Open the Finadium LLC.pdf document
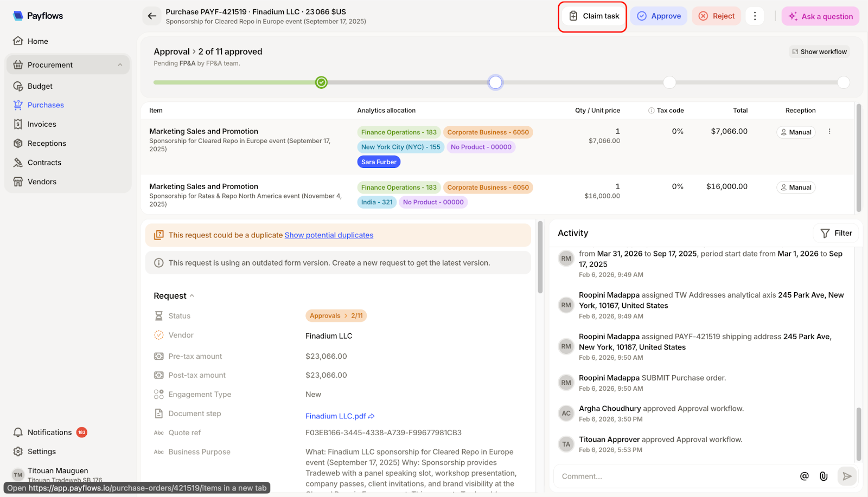The image size is (868, 497). tap(340, 416)
